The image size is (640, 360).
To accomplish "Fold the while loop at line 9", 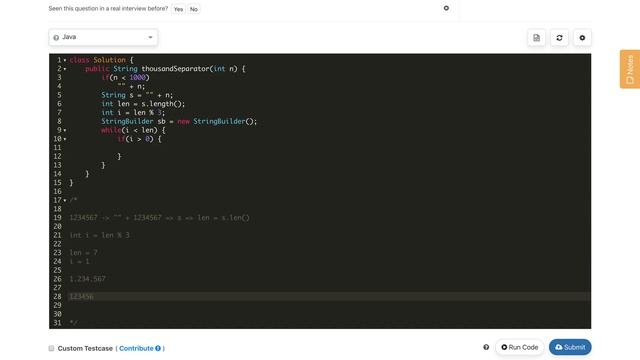I will (65, 130).
